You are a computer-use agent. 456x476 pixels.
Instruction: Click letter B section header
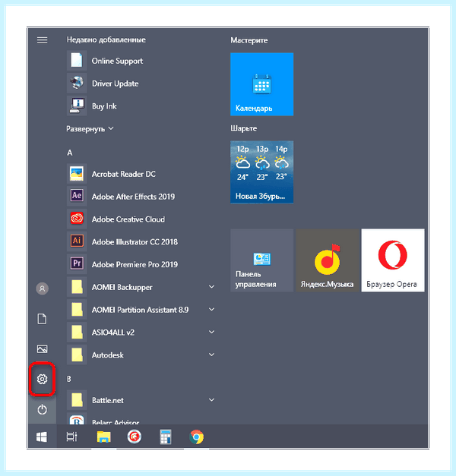69,379
